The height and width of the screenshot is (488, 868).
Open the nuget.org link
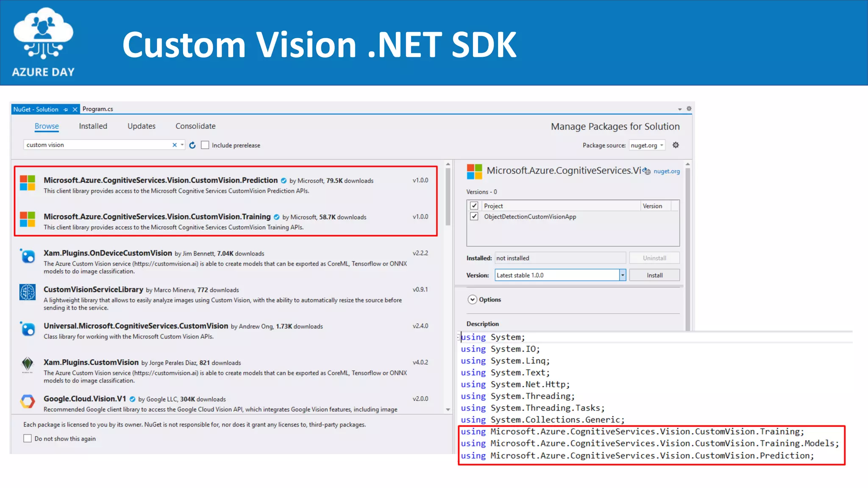pyautogui.click(x=666, y=171)
